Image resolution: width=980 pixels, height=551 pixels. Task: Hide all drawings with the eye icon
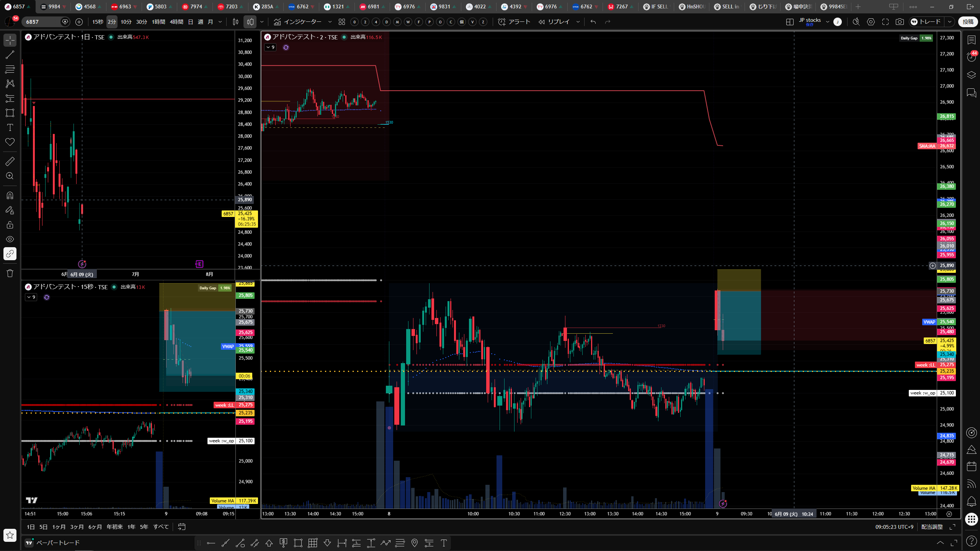click(10, 239)
